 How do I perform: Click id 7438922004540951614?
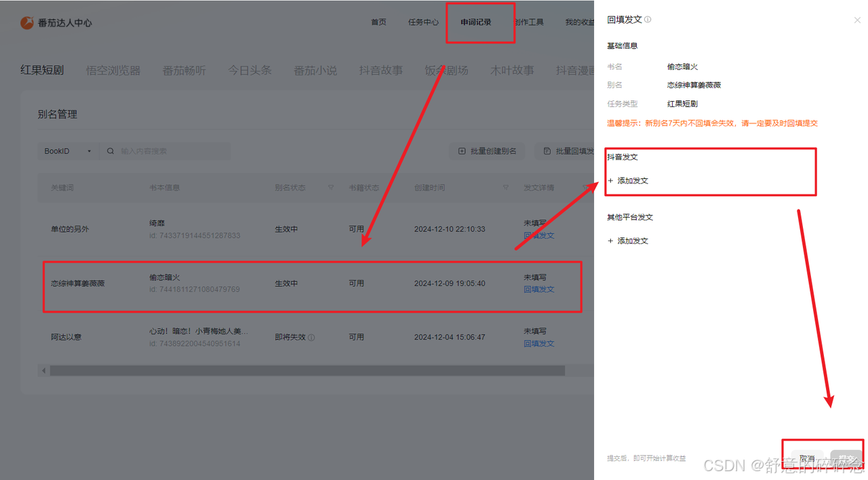195,344
